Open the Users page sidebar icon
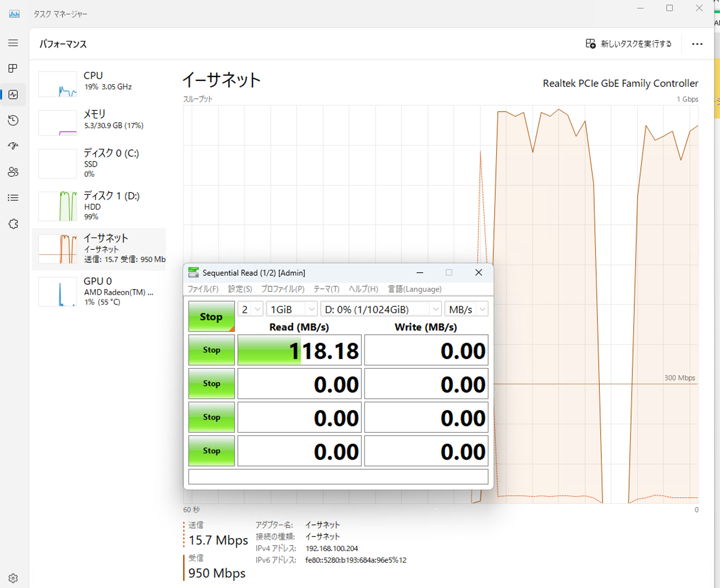720x588 pixels. click(x=13, y=172)
